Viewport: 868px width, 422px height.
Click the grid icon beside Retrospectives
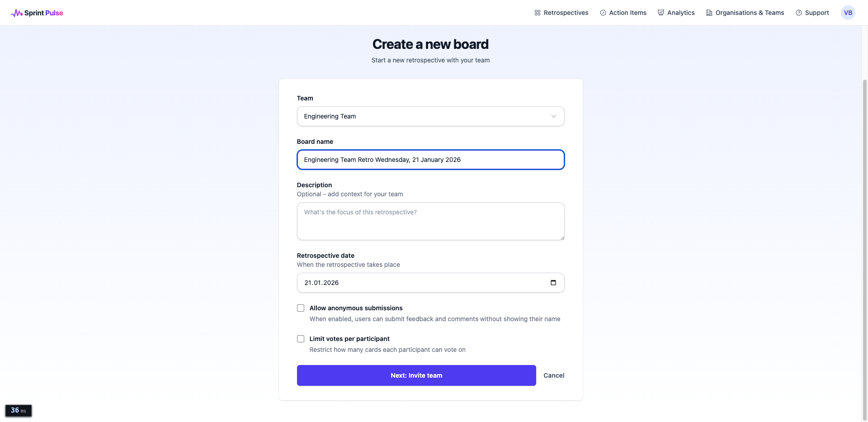pos(537,13)
